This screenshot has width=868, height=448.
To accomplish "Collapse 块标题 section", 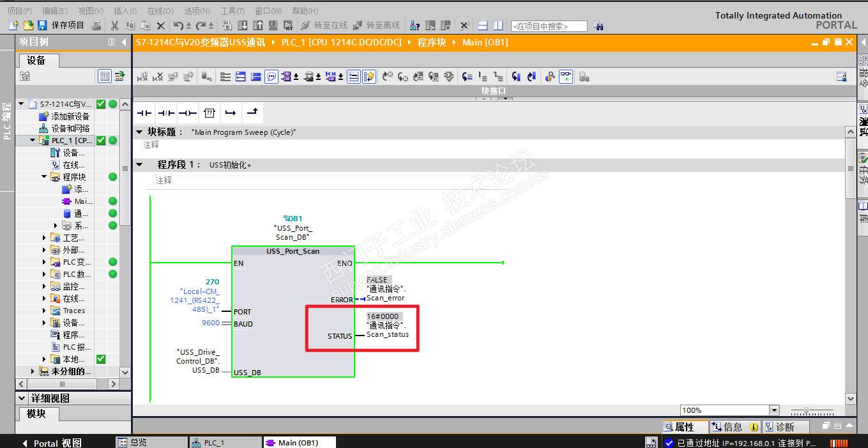I will 140,132.
